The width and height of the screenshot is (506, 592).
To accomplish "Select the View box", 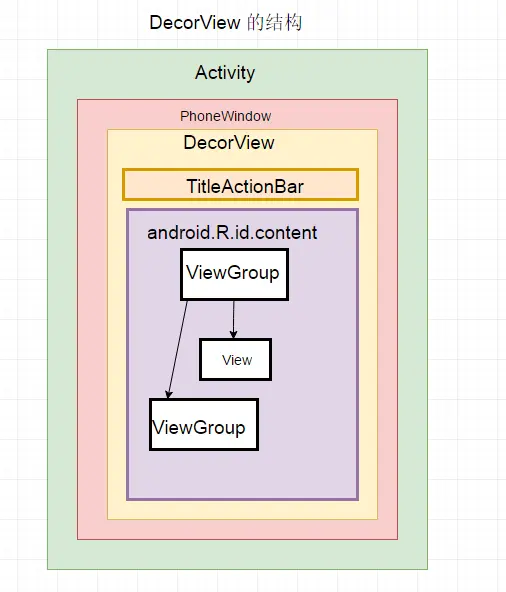I will point(236,359).
